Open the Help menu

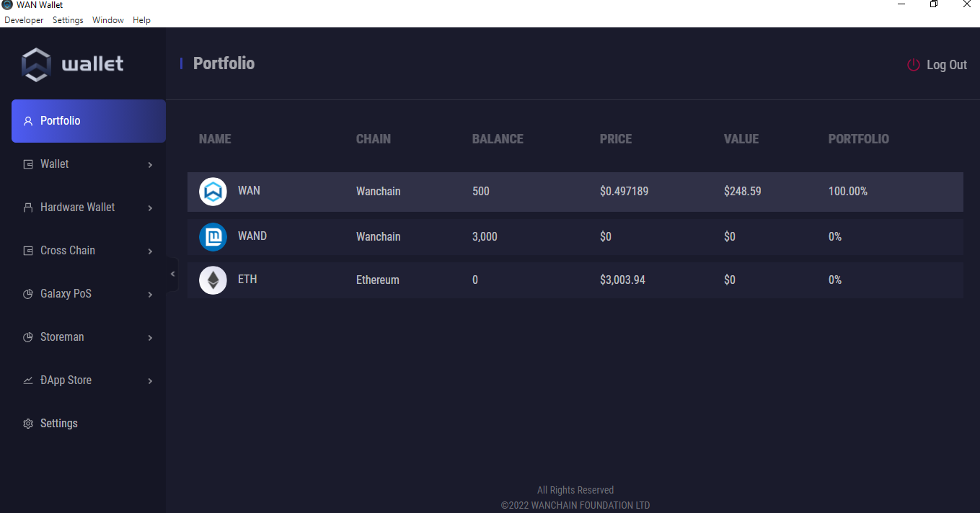[141, 20]
